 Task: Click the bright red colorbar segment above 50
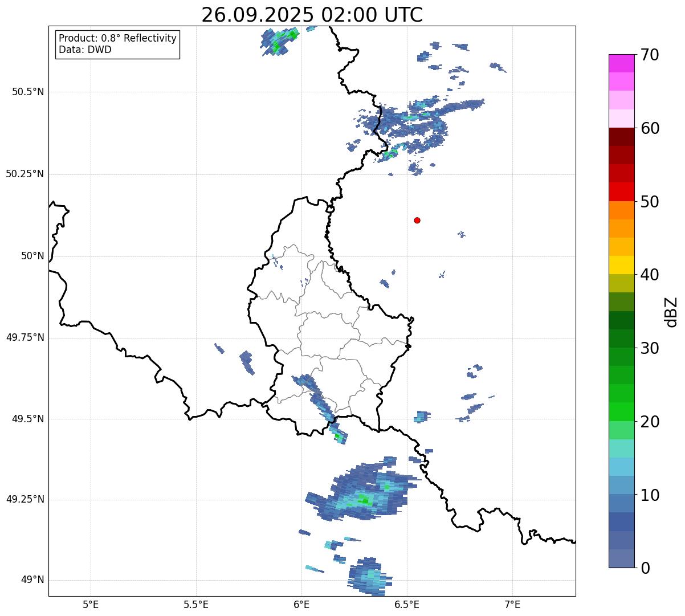click(621, 191)
